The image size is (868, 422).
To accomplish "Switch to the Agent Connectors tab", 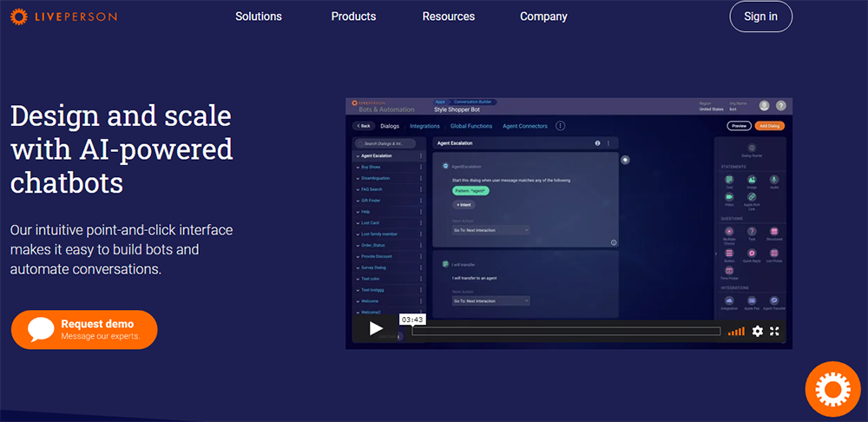I will point(525,126).
